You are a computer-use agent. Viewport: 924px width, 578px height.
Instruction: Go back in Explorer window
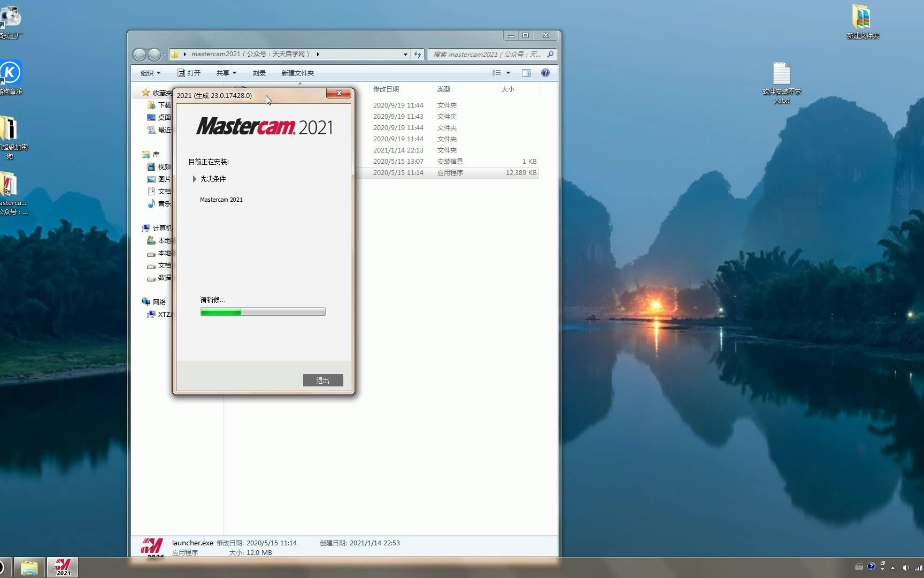[x=139, y=54]
